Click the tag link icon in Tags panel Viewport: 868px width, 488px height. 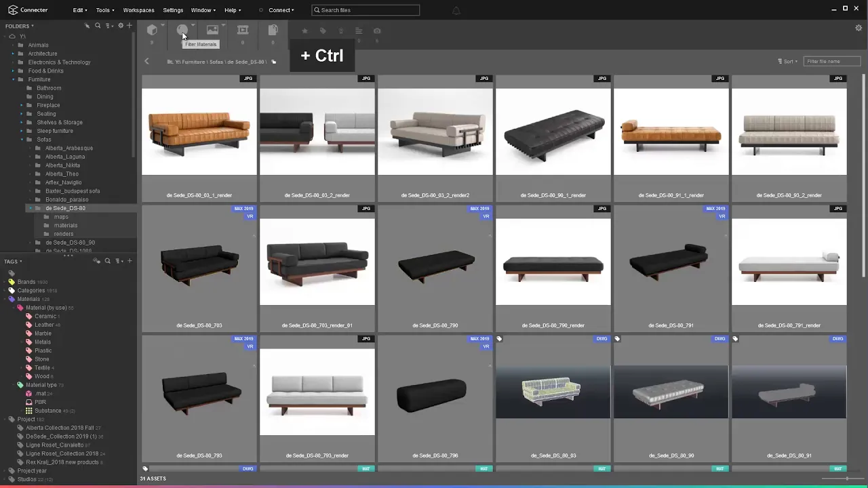point(97,261)
